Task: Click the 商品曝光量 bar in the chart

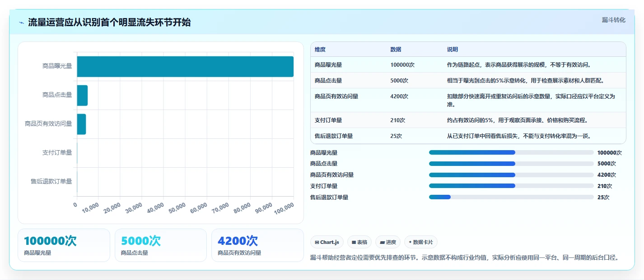Action: (x=185, y=67)
